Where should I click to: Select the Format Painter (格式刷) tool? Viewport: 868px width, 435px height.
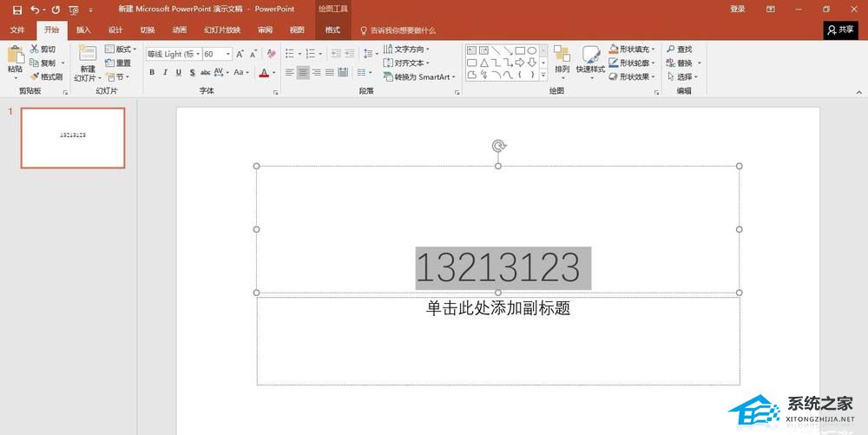click(45, 76)
